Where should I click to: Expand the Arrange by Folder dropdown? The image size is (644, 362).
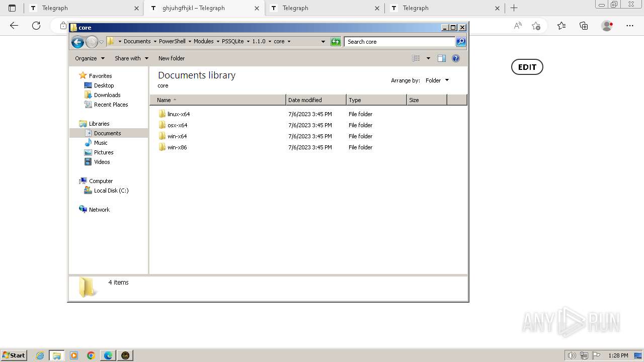coord(438,80)
